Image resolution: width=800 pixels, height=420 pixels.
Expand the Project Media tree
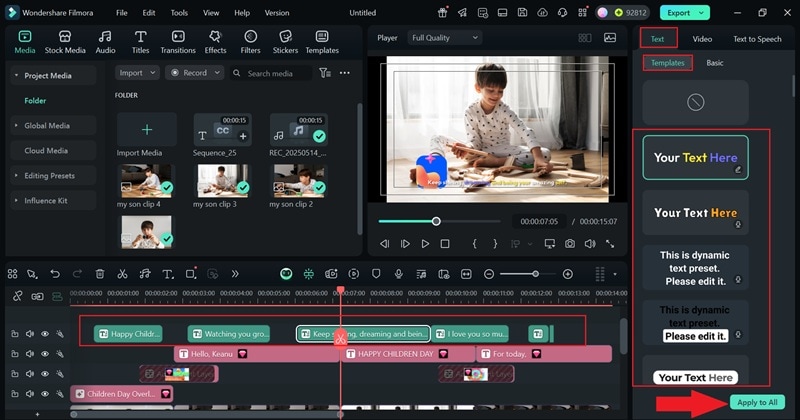(16, 76)
